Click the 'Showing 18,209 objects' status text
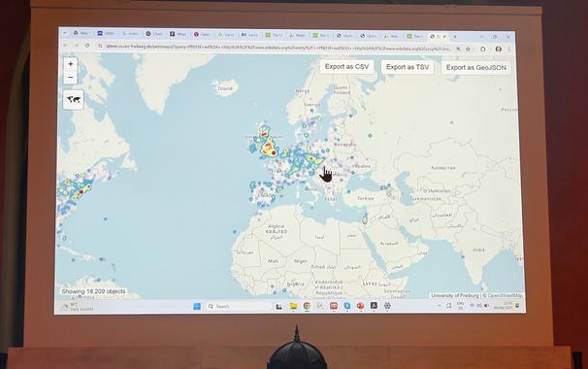This screenshot has width=588, height=369. tap(93, 291)
